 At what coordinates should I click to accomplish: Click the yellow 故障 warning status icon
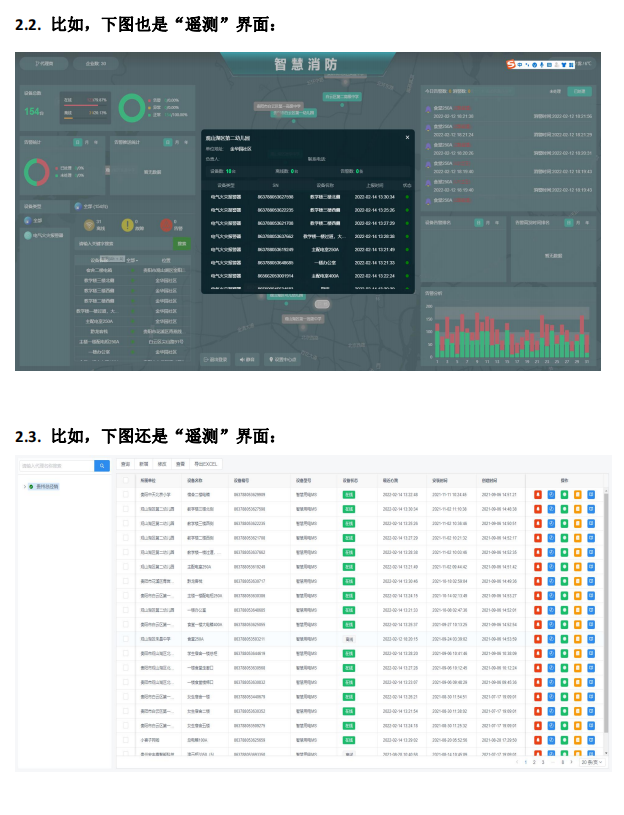(x=126, y=225)
